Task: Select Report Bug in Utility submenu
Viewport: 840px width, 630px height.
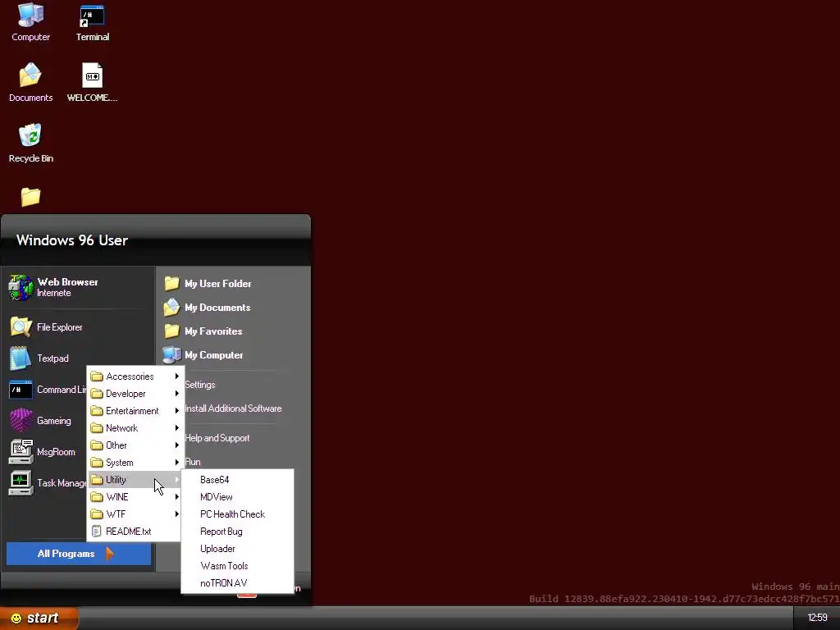Action: (x=238, y=531)
